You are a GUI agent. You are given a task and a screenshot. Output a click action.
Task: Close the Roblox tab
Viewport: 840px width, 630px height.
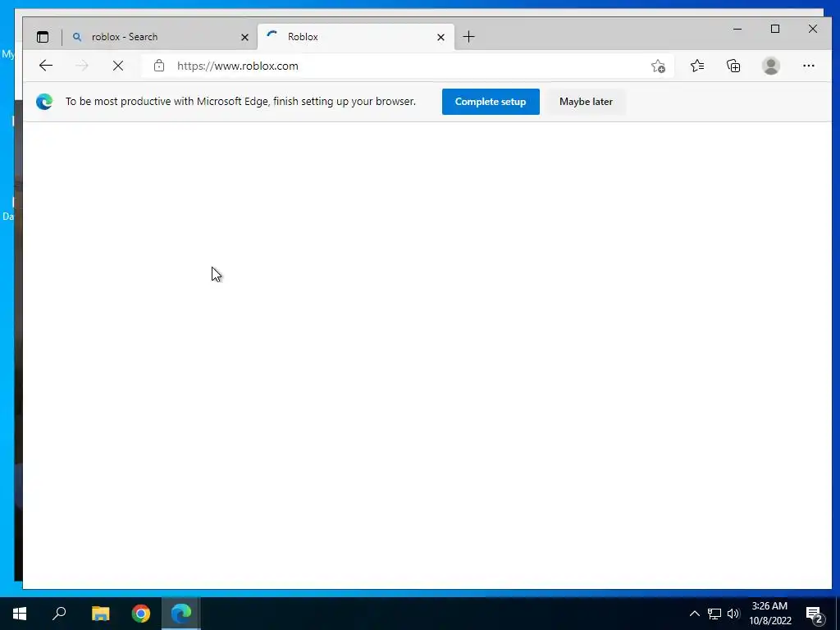[441, 37]
